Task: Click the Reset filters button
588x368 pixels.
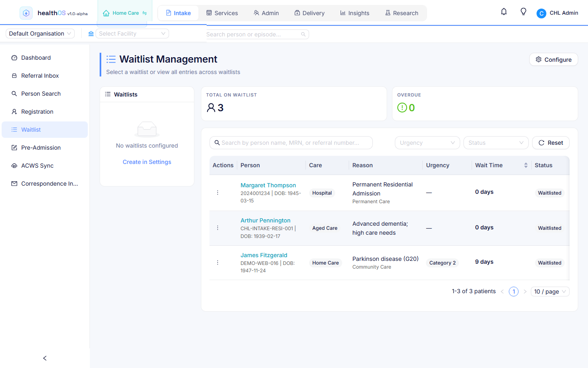Action: (x=550, y=143)
